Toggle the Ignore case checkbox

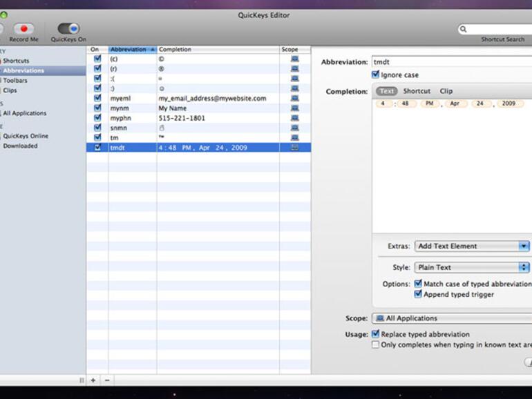tap(376, 75)
